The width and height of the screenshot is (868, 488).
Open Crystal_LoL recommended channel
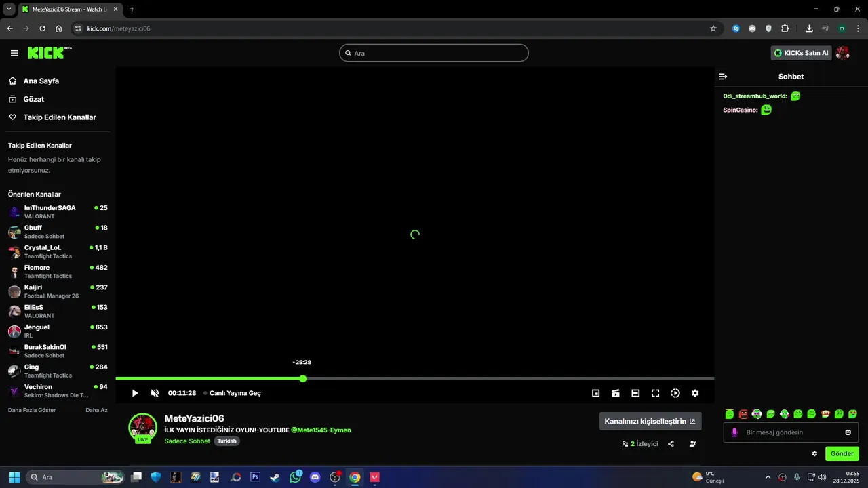[58, 251]
